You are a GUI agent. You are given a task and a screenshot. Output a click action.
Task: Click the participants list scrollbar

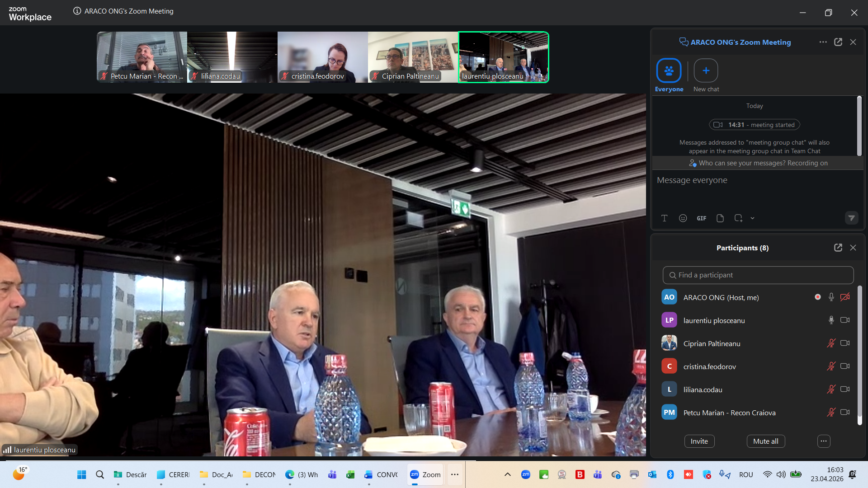tap(859, 356)
